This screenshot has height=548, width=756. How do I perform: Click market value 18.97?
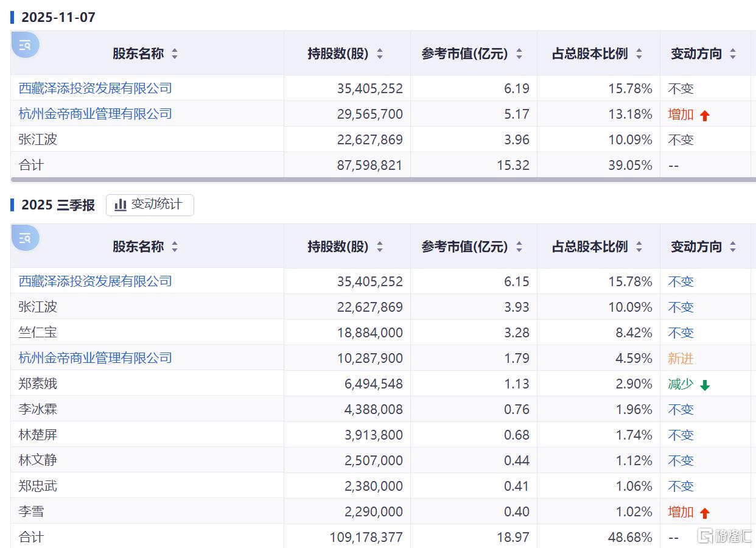pos(513,537)
